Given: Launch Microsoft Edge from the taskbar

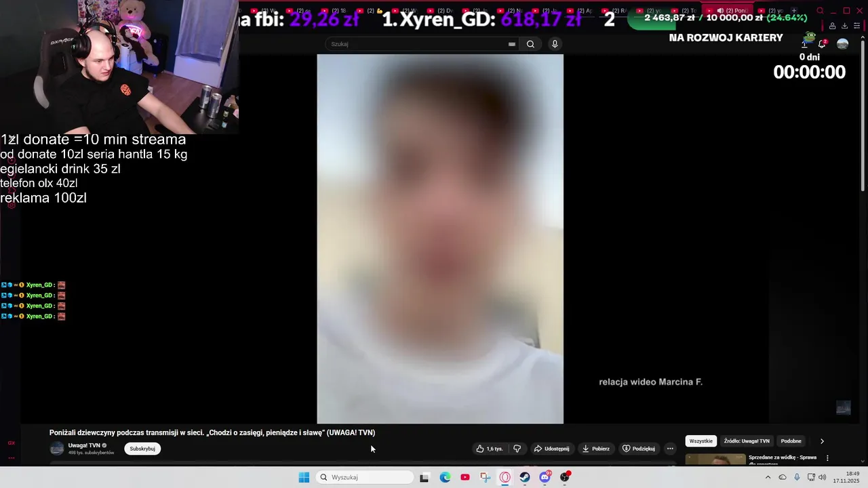Looking at the screenshot, I should pyautogui.click(x=445, y=477).
